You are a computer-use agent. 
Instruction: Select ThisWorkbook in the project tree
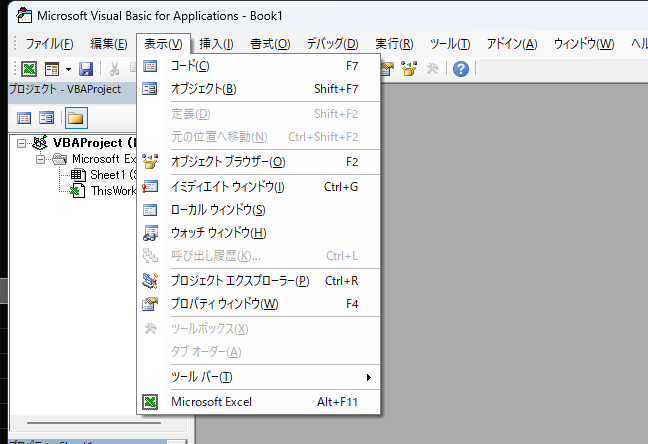[x=113, y=191]
